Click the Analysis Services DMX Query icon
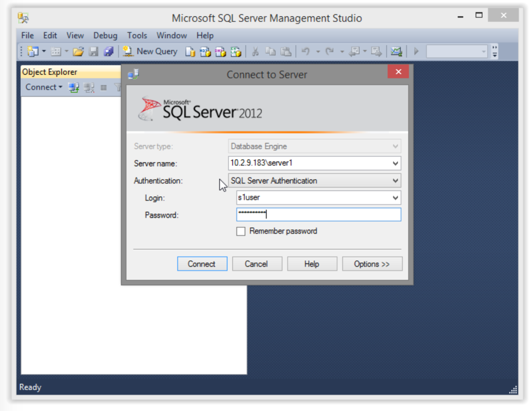This screenshot has width=532, height=411. pos(220,52)
